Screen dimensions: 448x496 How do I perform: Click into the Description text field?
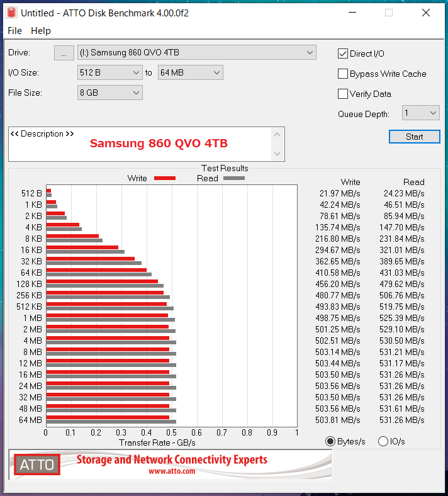(x=140, y=144)
